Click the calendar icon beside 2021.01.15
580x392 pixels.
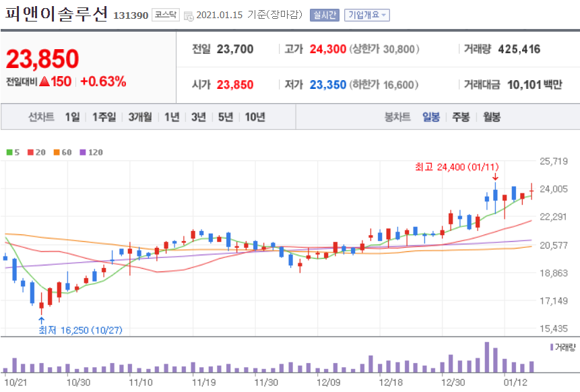(189, 16)
